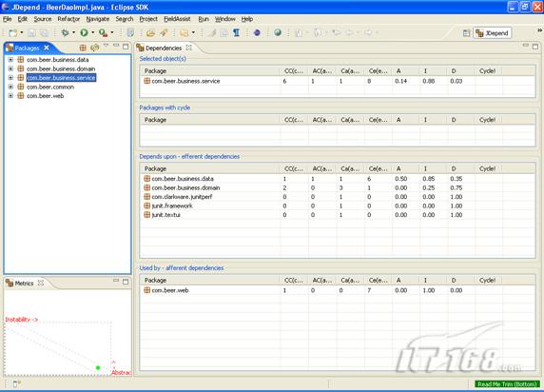
Task: Open the Source menu
Action: click(x=43, y=19)
